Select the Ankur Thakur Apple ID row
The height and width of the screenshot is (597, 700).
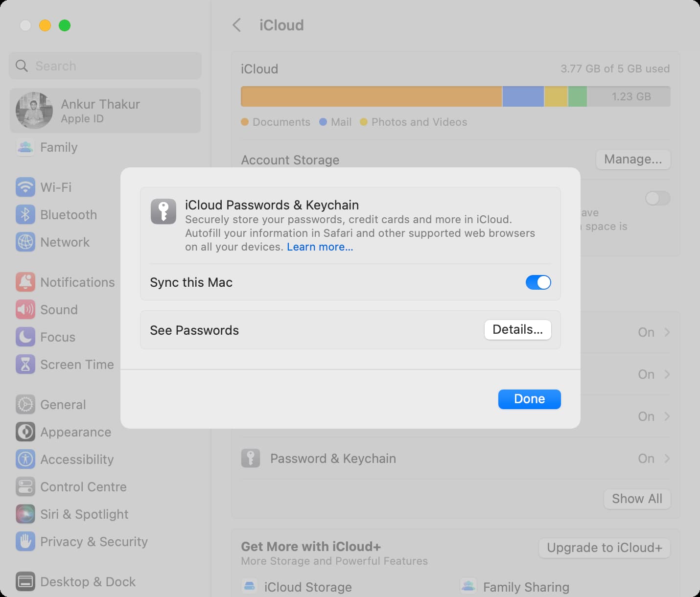(105, 111)
